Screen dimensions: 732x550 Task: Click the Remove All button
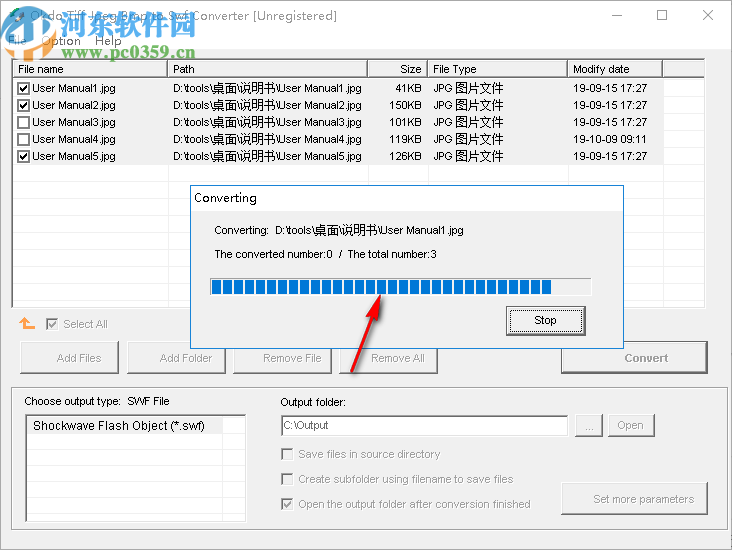[388, 361]
